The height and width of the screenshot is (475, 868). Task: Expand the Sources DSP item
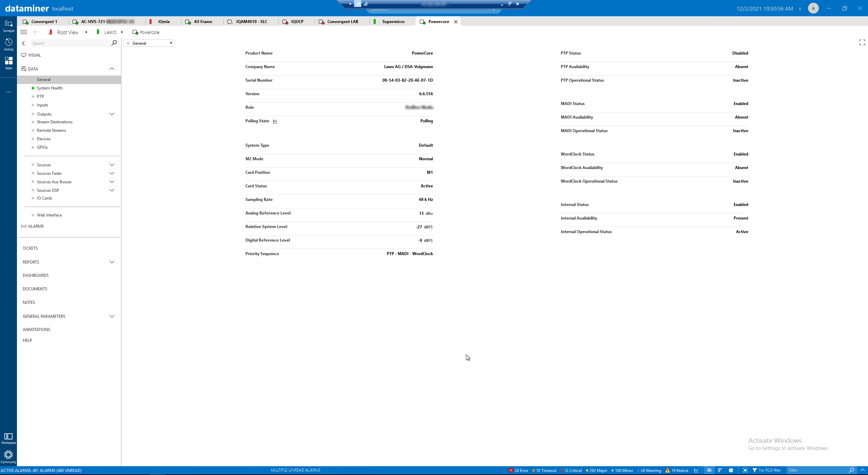(x=112, y=190)
